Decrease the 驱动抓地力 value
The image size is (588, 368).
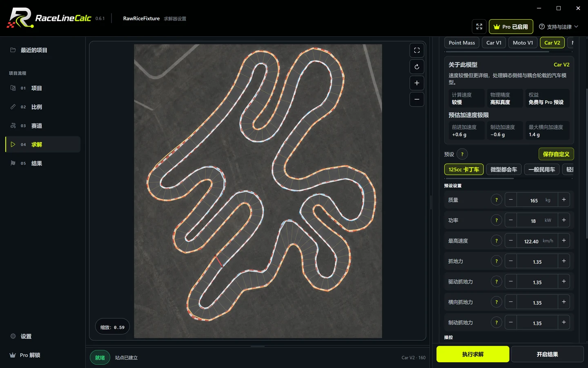pyautogui.click(x=511, y=281)
